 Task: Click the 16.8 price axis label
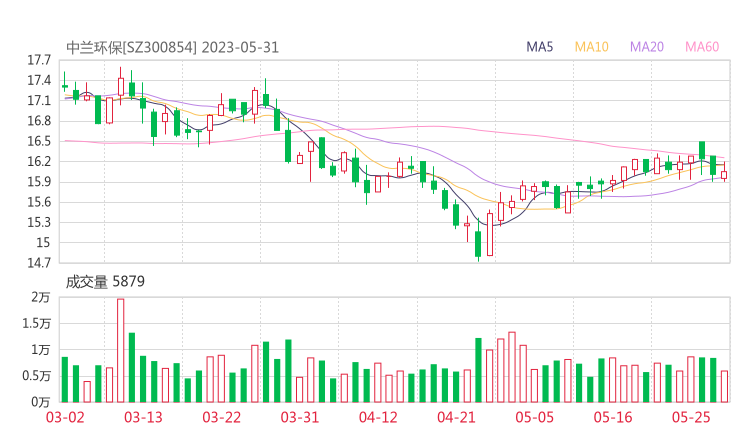[39, 121]
